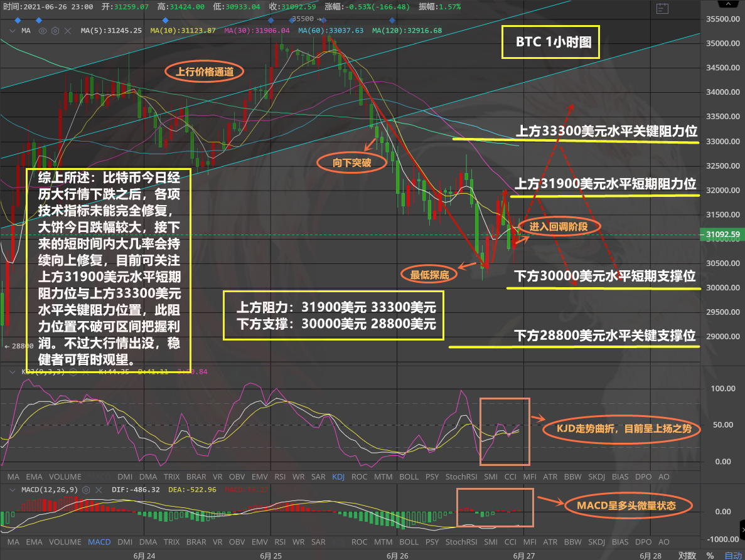Screen dimensions: 745x560
Task: Collapse the price axis top chevron
Action: (728, 4)
